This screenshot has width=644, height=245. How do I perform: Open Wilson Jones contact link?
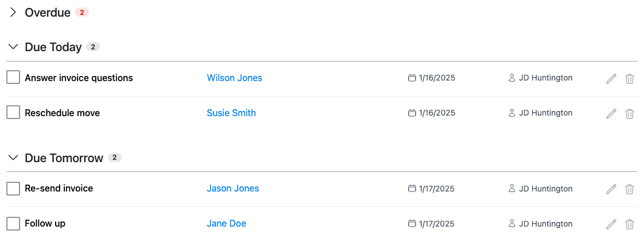click(x=235, y=78)
